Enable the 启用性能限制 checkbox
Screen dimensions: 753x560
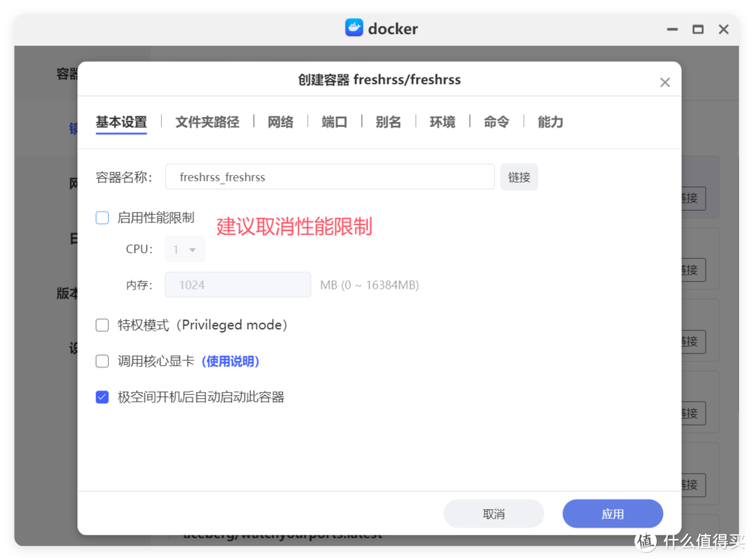(102, 218)
